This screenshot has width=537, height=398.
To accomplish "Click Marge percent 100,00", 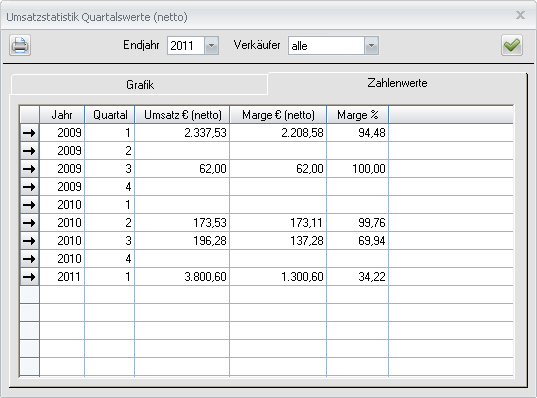I will click(x=369, y=169).
